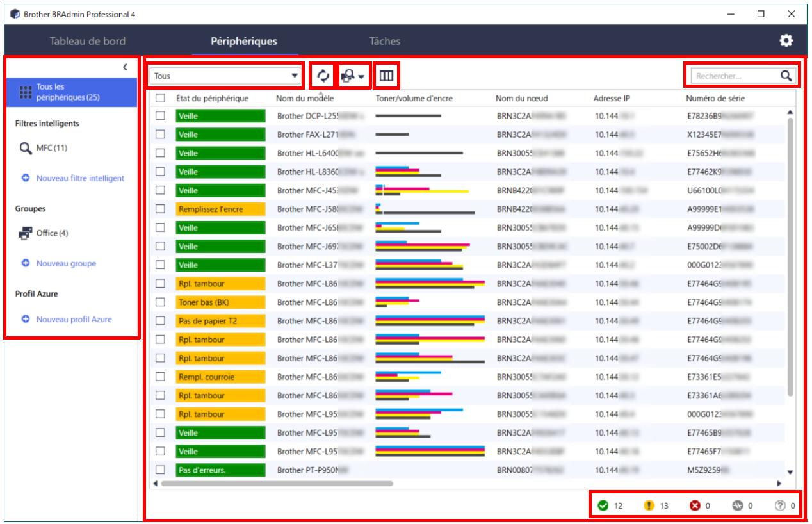This screenshot has height=524, width=812.
Task: Click the scroll down arrow of list
Action: click(x=790, y=471)
